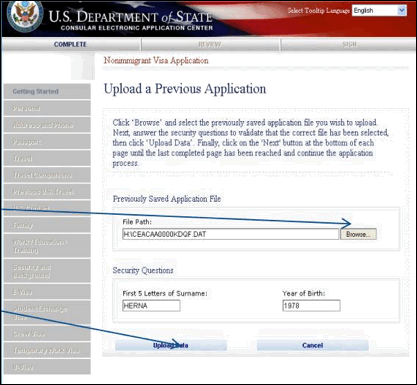Click the Upload Data button
This screenshot has height=385, width=417.
click(x=171, y=345)
